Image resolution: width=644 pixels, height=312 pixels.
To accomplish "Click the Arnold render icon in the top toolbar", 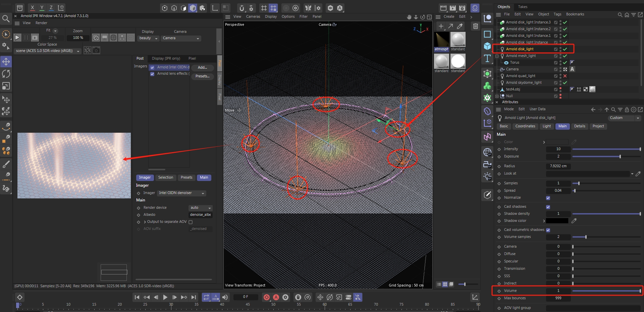I will point(340,8).
